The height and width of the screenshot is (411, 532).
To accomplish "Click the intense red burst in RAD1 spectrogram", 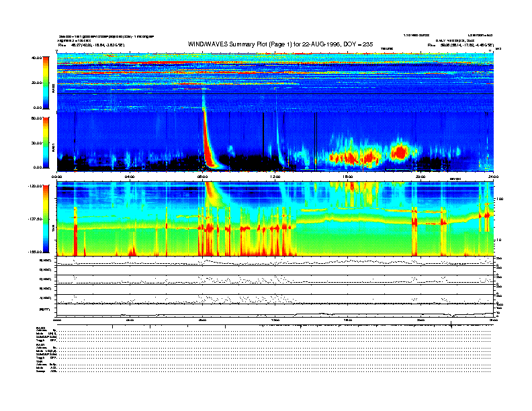I will click(209, 146).
